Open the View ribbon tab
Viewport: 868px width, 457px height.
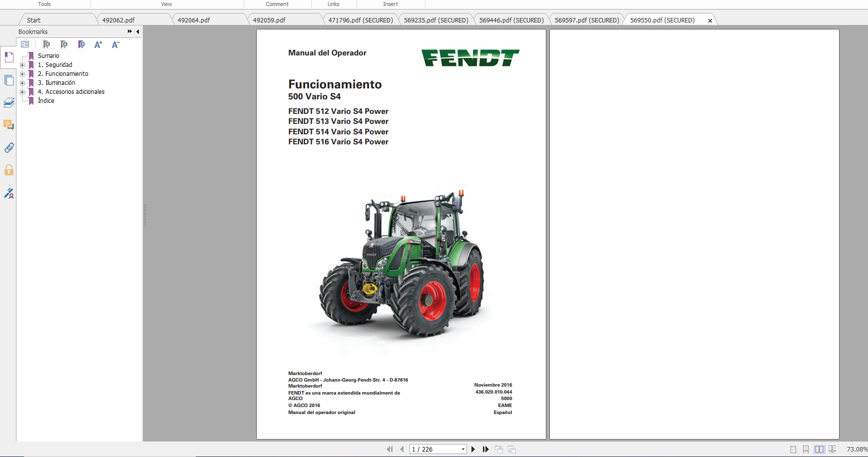(166, 4)
